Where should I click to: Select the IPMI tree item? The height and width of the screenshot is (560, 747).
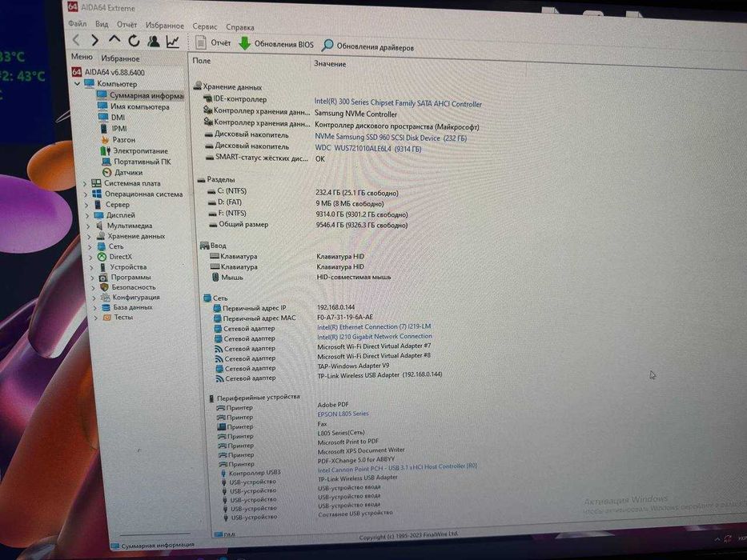114,128
